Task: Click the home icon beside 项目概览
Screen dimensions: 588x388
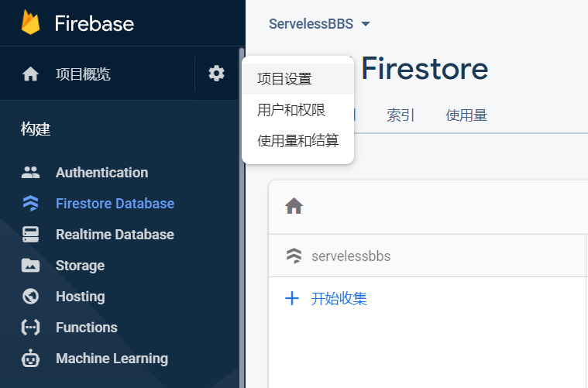Action: click(30, 74)
